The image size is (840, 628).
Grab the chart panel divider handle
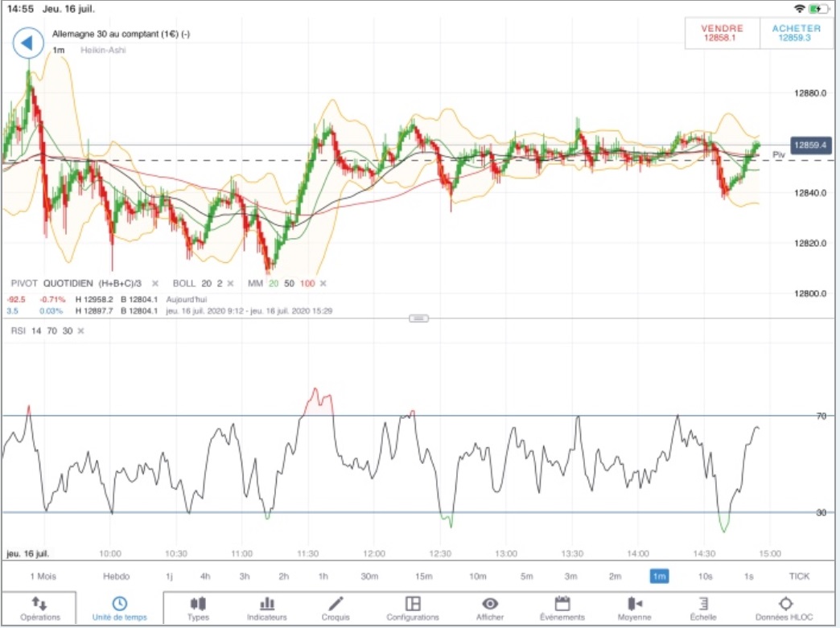tap(418, 318)
